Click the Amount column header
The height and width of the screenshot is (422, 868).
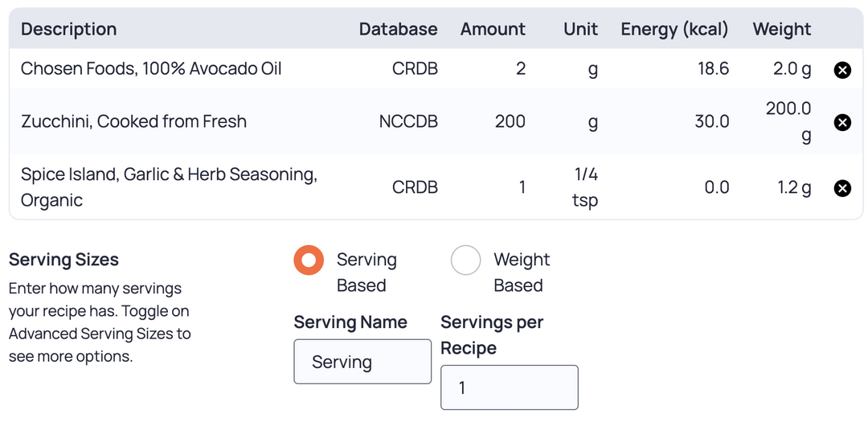(x=493, y=29)
